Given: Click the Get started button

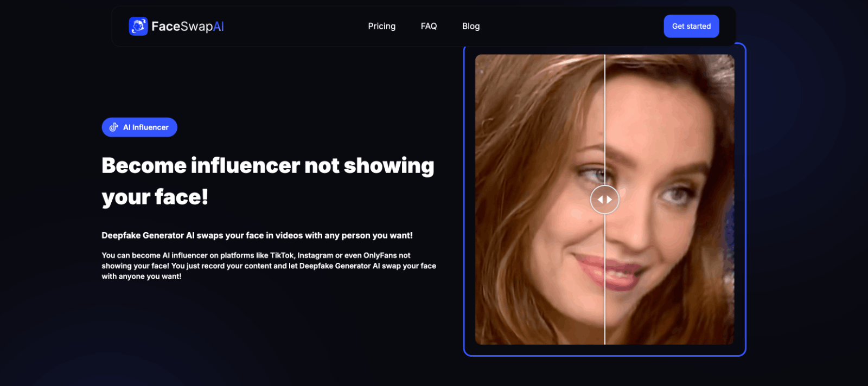Looking at the screenshot, I should (691, 26).
